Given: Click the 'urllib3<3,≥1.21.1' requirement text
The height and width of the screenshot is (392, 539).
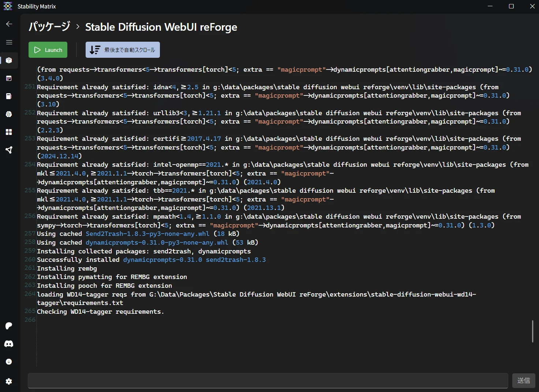Looking at the screenshot, I should coord(187,113).
